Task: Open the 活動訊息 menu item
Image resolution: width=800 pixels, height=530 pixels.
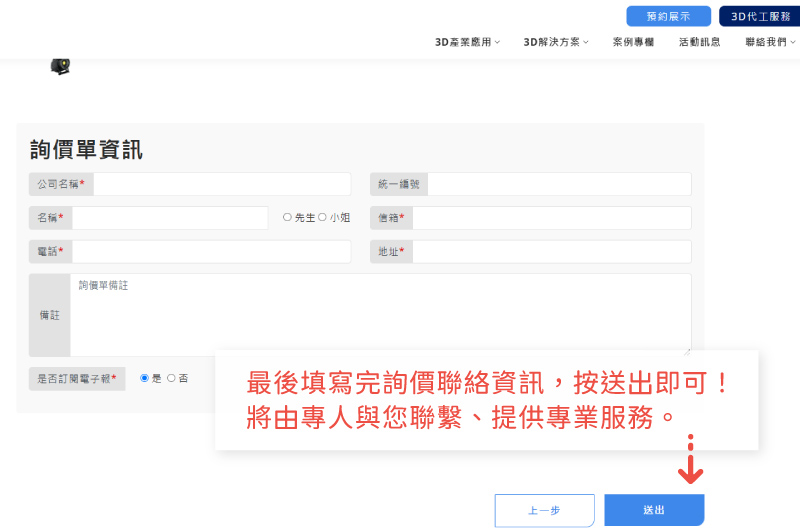Action: (700, 42)
